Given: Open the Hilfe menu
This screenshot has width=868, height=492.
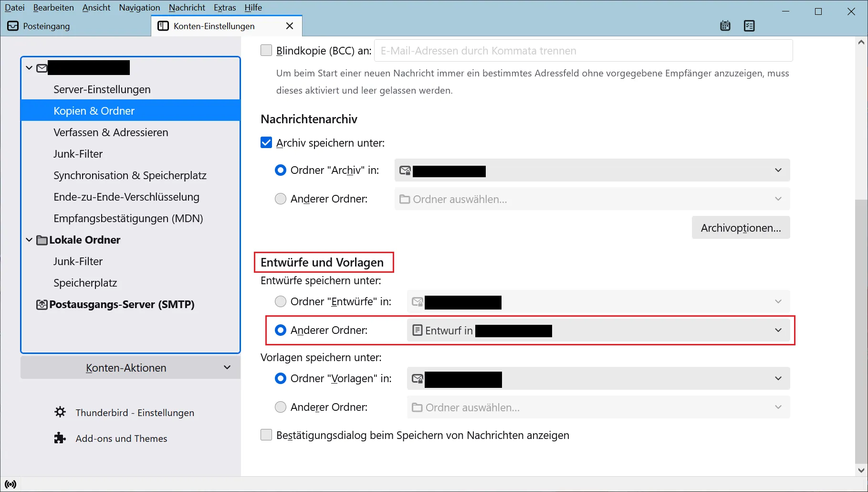Looking at the screenshot, I should pyautogui.click(x=253, y=8).
